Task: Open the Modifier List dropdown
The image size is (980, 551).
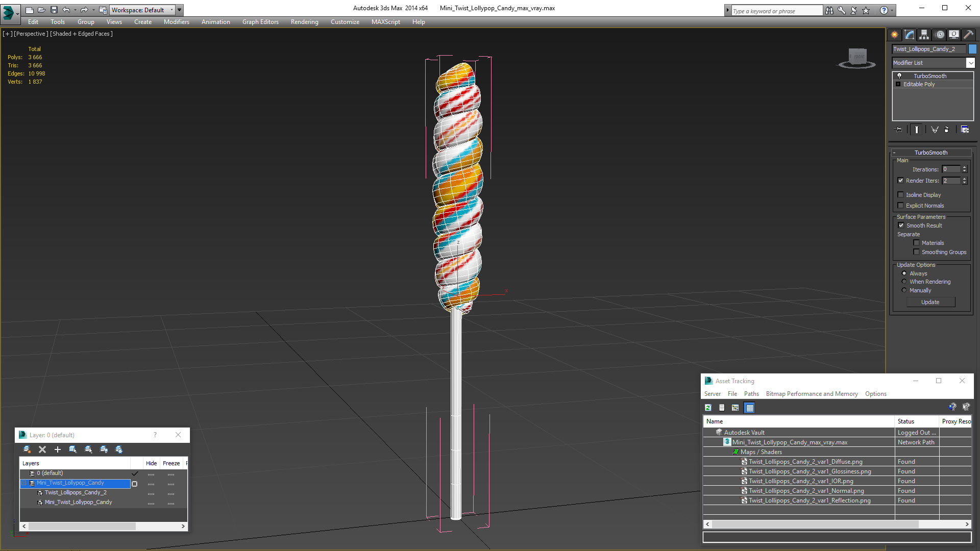Action: pyautogui.click(x=970, y=63)
